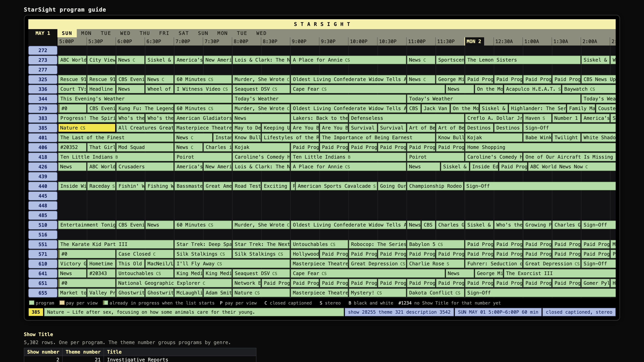Image resolution: width=644 pixels, height=362 pixels.
Task: Choose American Gladiators on channel 383
Action: tap(203, 118)
